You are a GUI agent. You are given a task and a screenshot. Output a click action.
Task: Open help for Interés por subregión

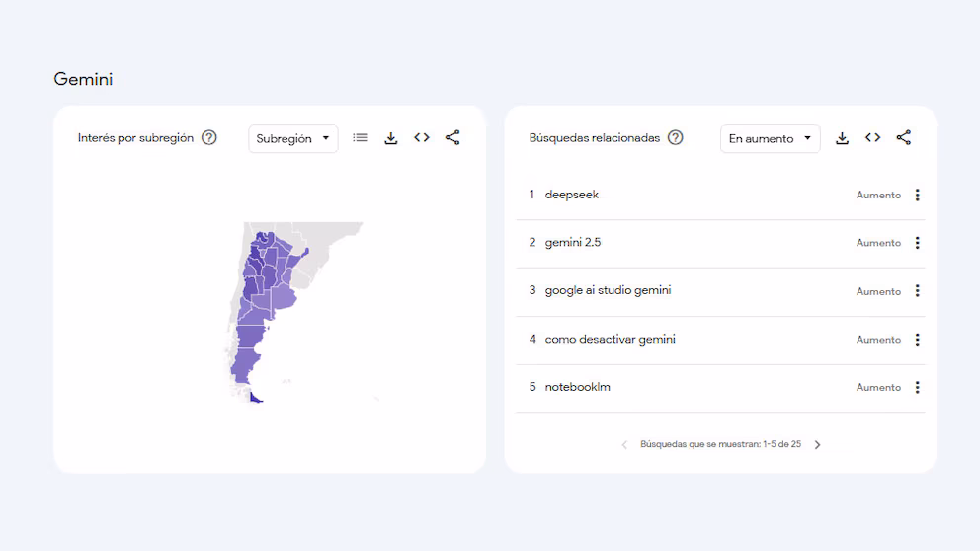209,137
